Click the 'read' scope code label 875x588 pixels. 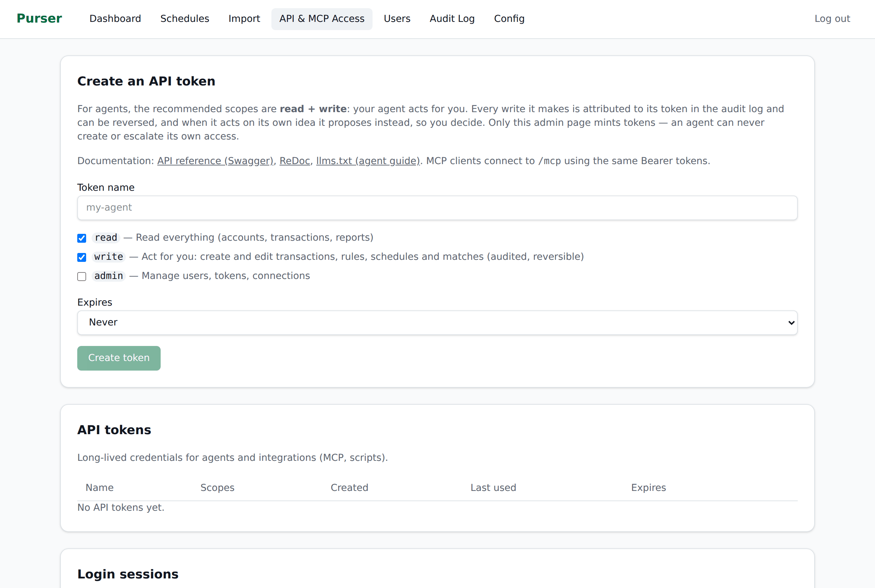[x=106, y=237]
